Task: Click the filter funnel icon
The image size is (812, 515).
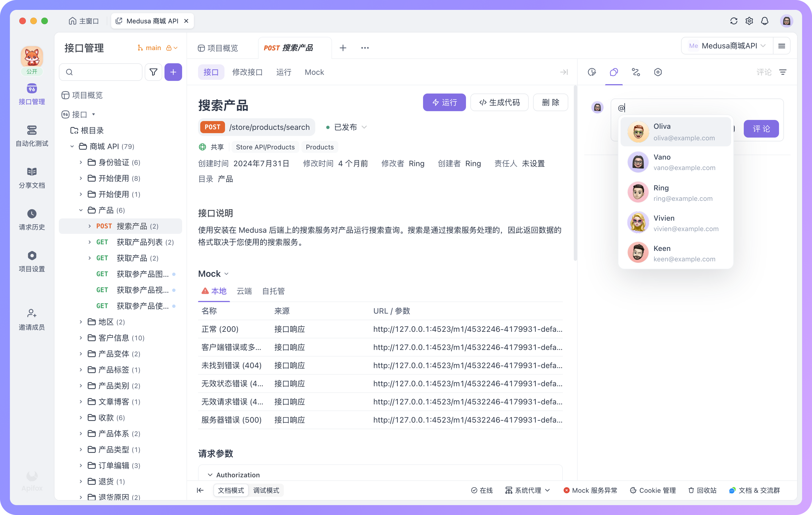Action: (153, 72)
